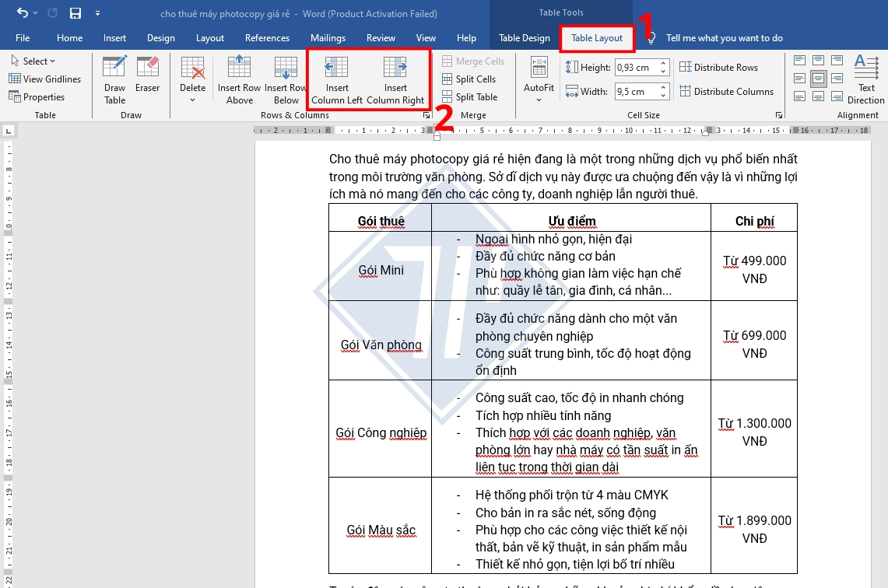This screenshot has width=888, height=588.
Task: Increase row Height with up spinner
Action: [x=664, y=63]
